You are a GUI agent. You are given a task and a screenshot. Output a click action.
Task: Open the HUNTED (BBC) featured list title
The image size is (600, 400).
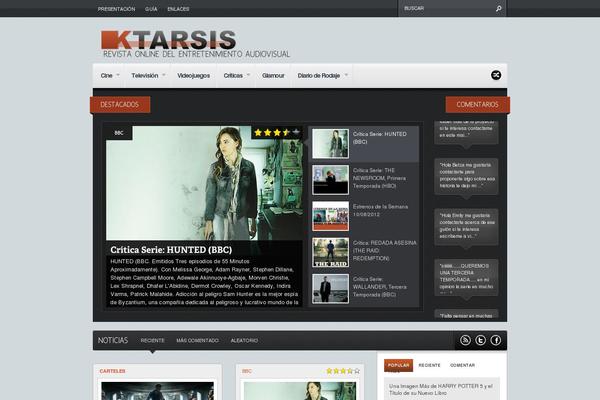click(x=380, y=138)
